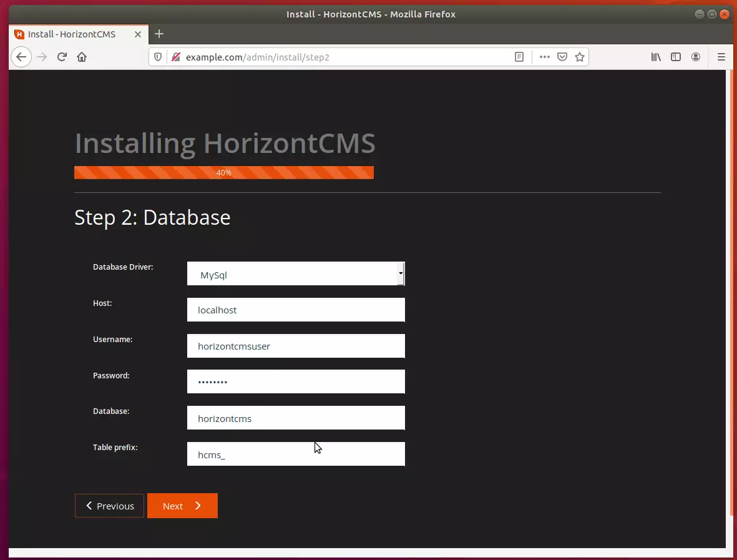Click the Username: label
The image size is (737, 560).
[113, 340]
